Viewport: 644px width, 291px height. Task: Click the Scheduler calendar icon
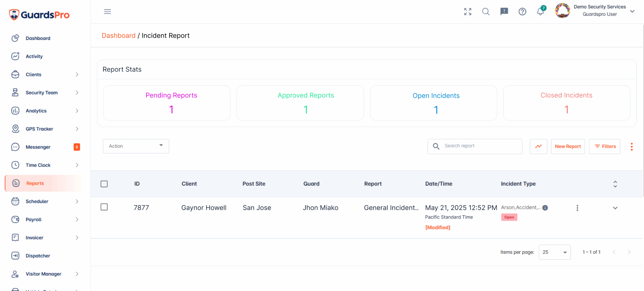click(15, 201)
